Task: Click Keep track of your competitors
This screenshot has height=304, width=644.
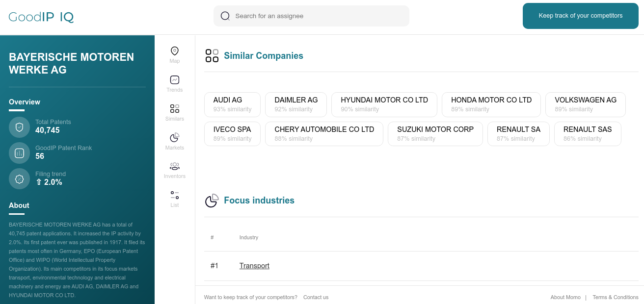Action: pyautogui.click(x=581, y=16)
